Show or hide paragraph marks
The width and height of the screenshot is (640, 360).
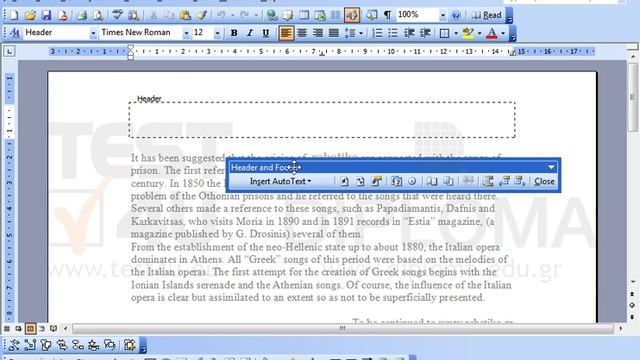387,16
